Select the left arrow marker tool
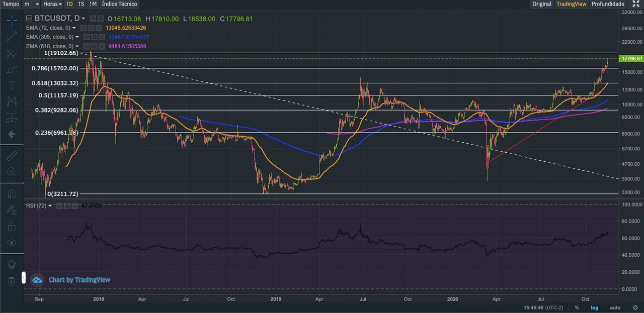 12,134
